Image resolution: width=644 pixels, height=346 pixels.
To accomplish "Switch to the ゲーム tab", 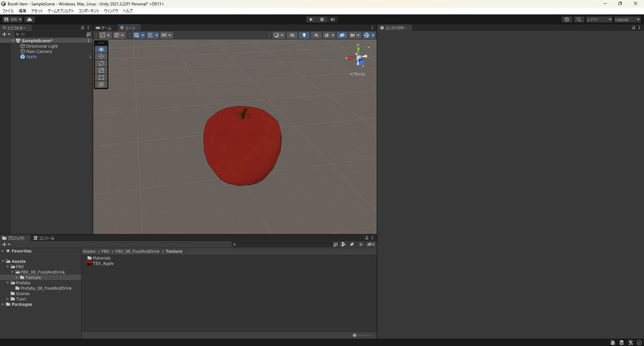I will pyautogui.click(x=104, y=28).
